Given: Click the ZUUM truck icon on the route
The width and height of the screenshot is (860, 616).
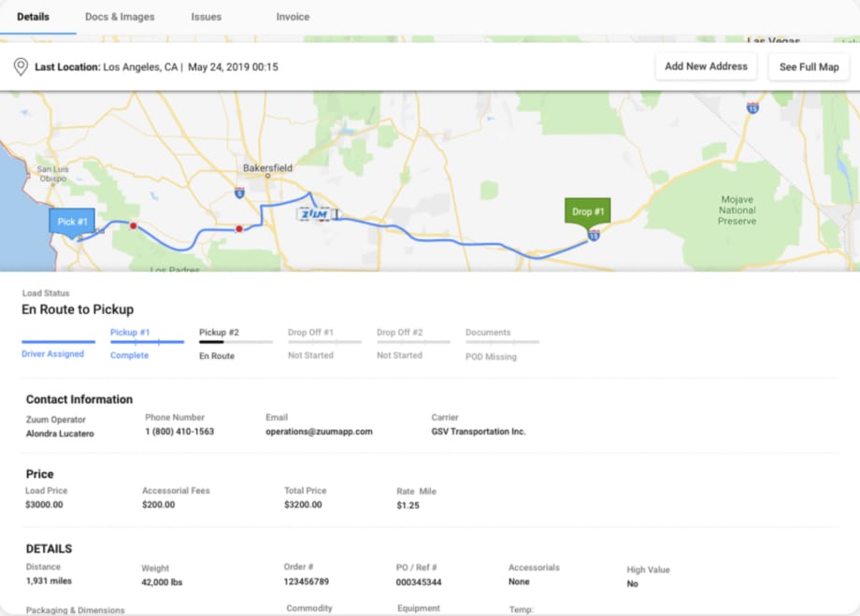Looking at the screenshot, I should [314, 215].
